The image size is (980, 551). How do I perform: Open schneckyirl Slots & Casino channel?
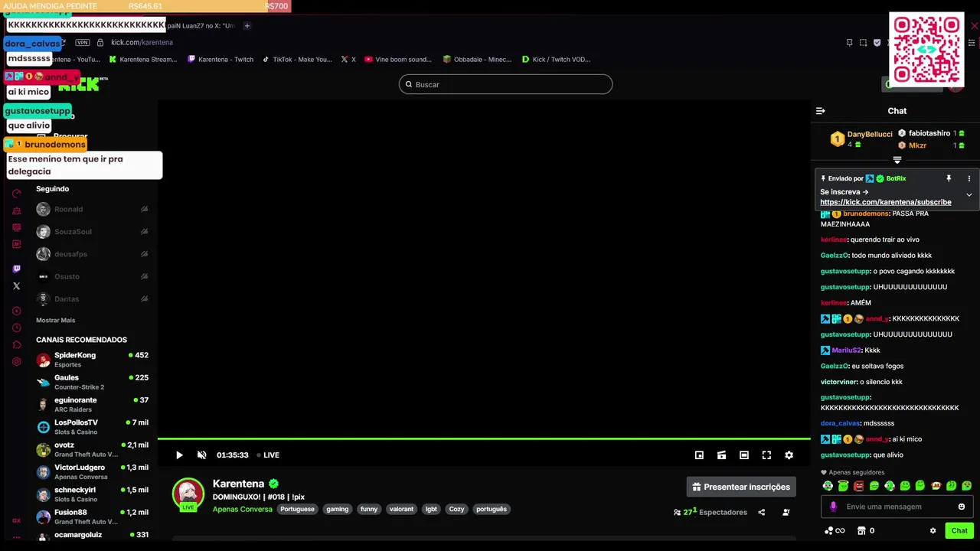[92, 494]
